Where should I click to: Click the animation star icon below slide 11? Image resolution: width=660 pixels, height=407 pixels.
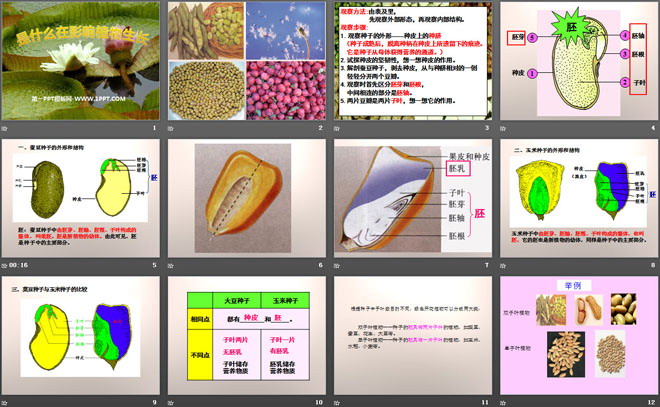pyautogui.click(x=337, y=403)
